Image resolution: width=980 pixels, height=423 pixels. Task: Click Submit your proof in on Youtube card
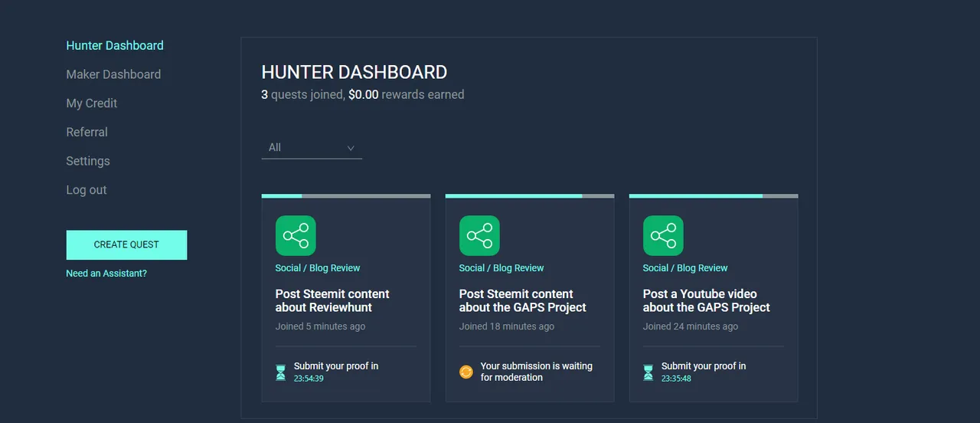click(704, 366)
